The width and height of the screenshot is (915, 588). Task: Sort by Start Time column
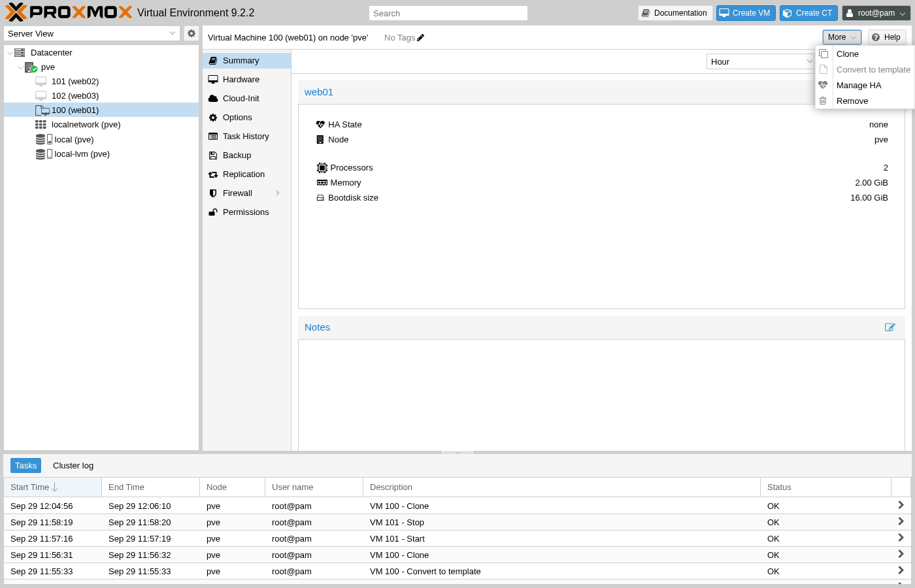tap(52, 487)
